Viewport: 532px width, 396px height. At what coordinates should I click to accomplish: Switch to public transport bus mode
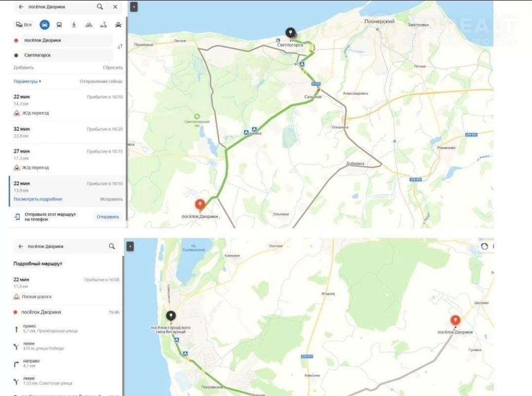tap(59, 25)
